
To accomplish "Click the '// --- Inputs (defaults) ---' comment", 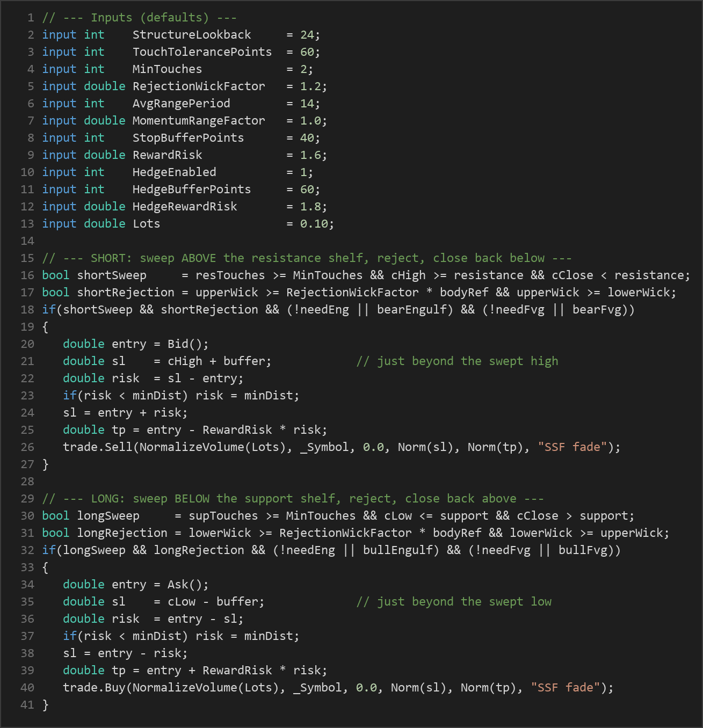I will point(140,18).
